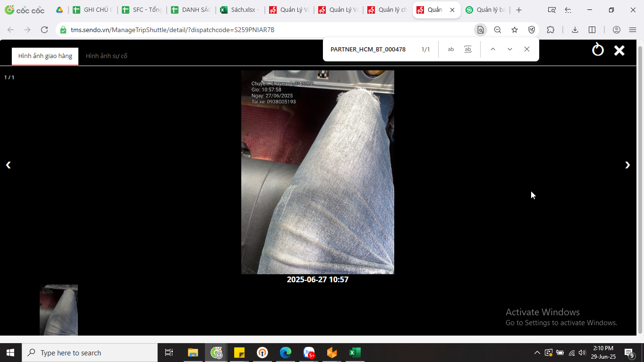Open the shield protection icon
Screen dimensions: 644x362
(532, 30)
